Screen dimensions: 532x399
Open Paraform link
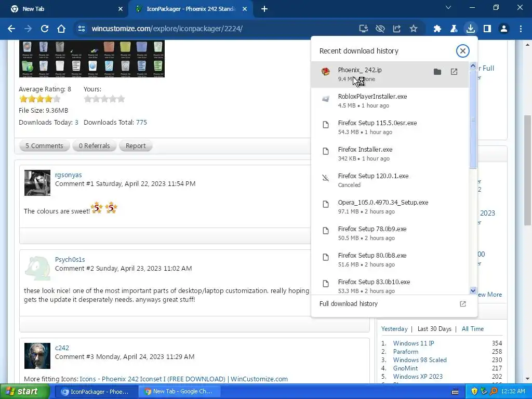pos(405,352)
